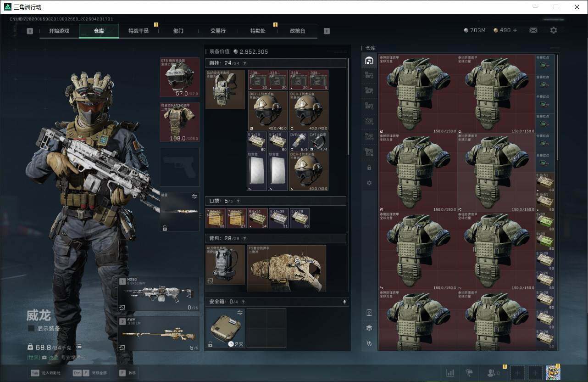Go to the 部门 tab
This screenshot has width=588, height=382.
click(178, 31)
